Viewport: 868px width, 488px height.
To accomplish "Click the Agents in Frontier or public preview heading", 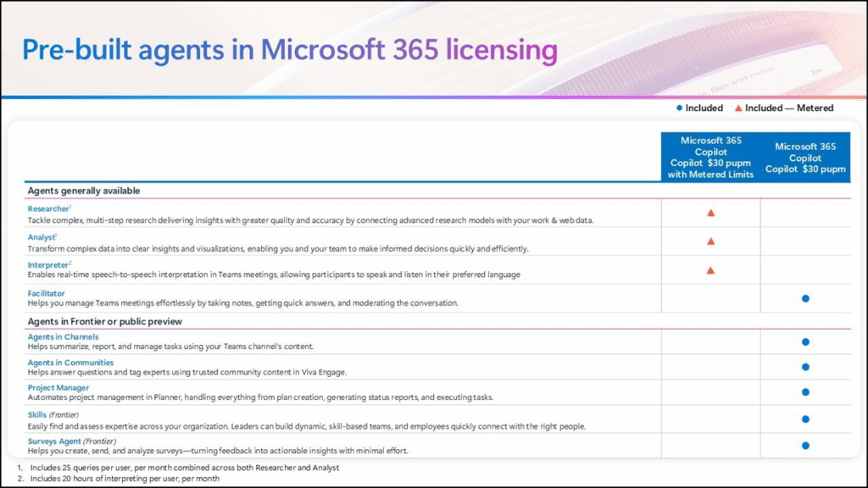I will [x=104, y=322].
